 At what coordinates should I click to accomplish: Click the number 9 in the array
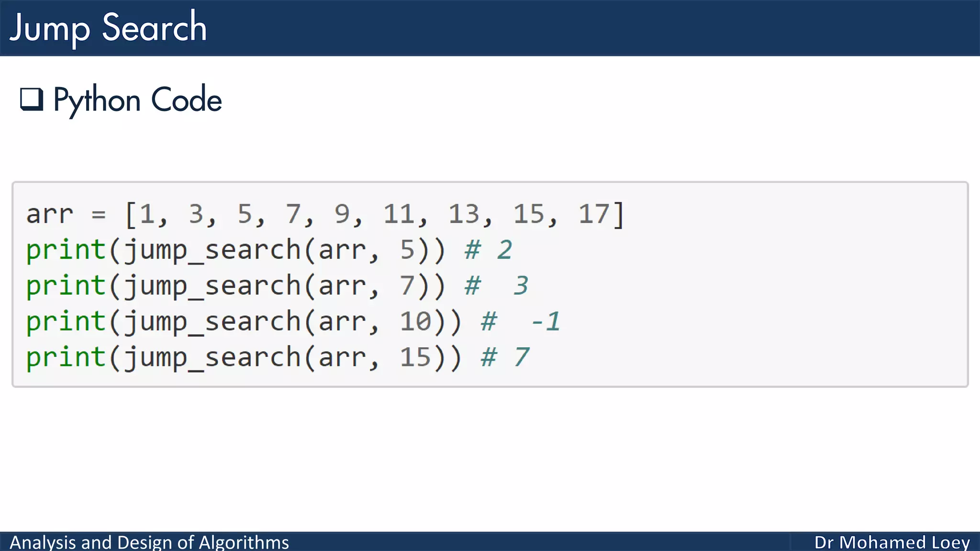[342, 214]
